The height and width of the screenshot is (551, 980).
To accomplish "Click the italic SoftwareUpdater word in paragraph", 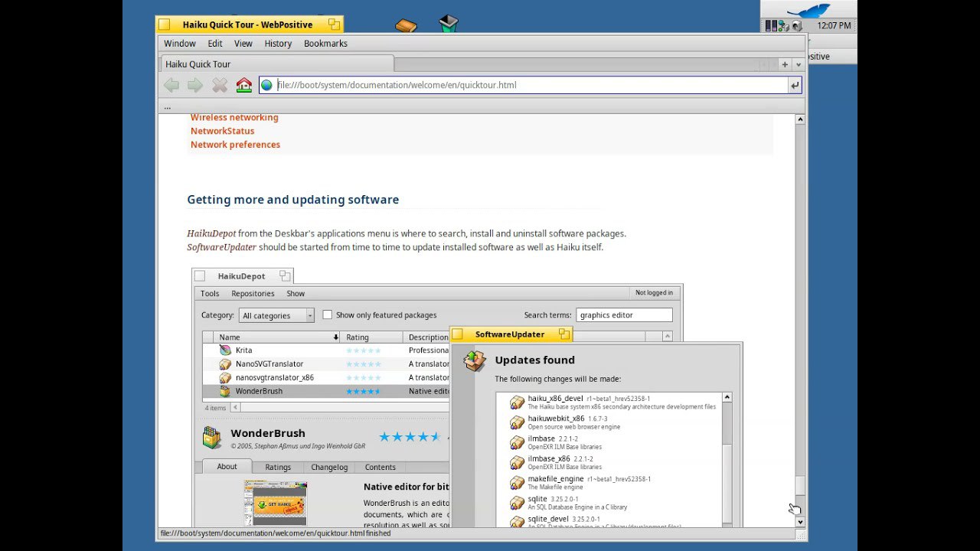I will point(222,247).
